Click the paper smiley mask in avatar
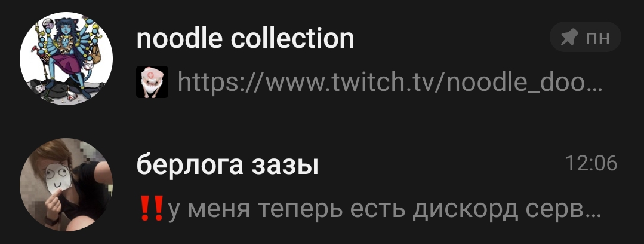The height and width of the screenshot is (244, 644). click(x=57, y=179)
